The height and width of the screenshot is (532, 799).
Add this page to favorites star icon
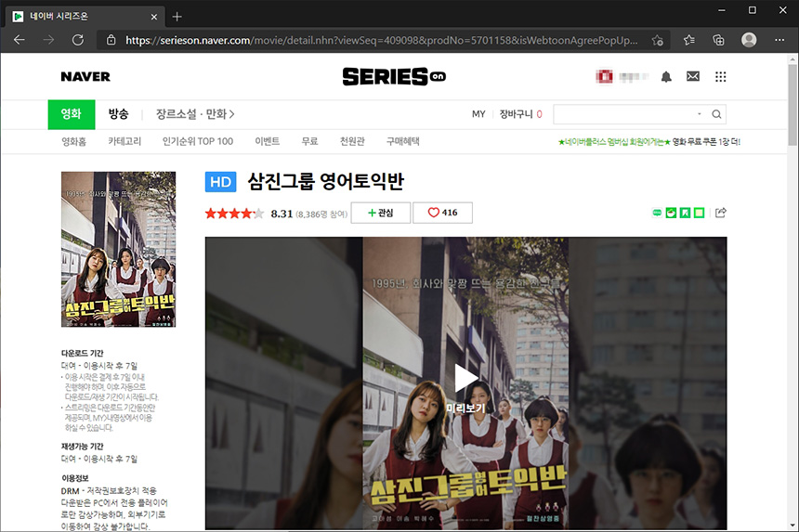tap(658, 40)
